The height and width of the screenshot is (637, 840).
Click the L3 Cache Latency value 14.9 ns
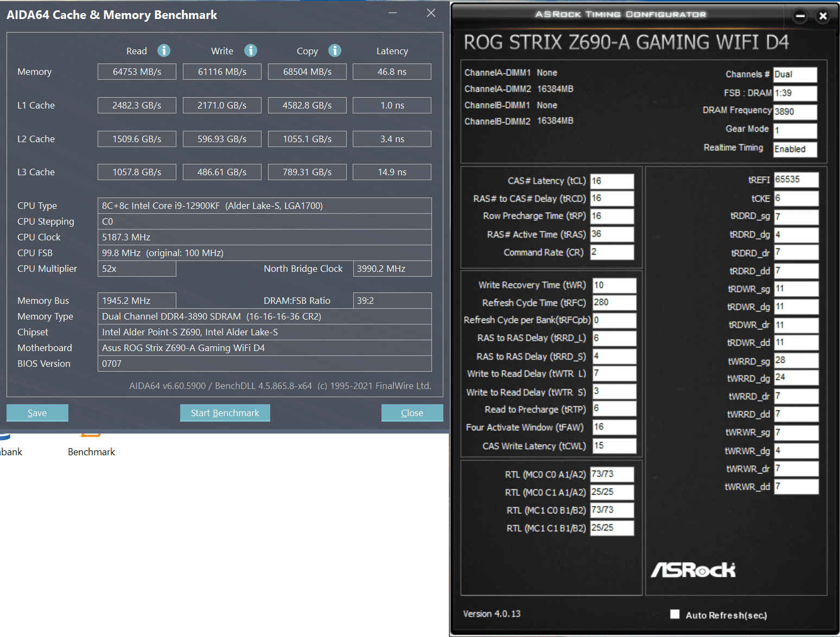tap(392, 172)
